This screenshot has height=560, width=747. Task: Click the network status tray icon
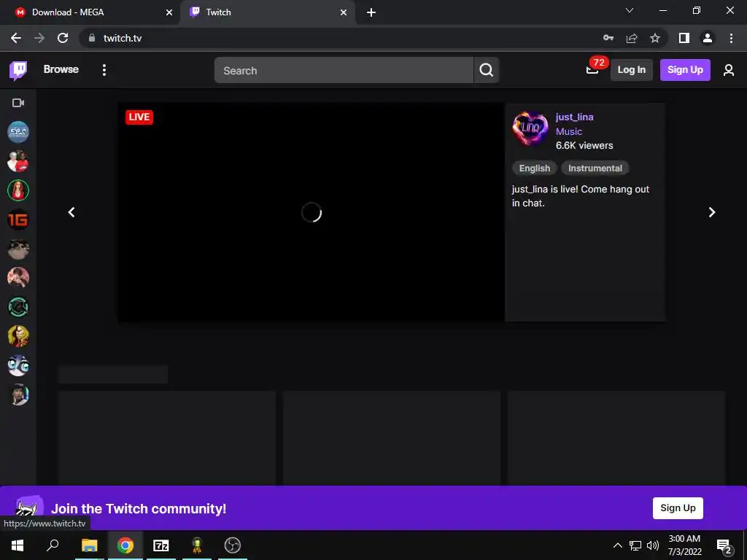tap(635, 545)
